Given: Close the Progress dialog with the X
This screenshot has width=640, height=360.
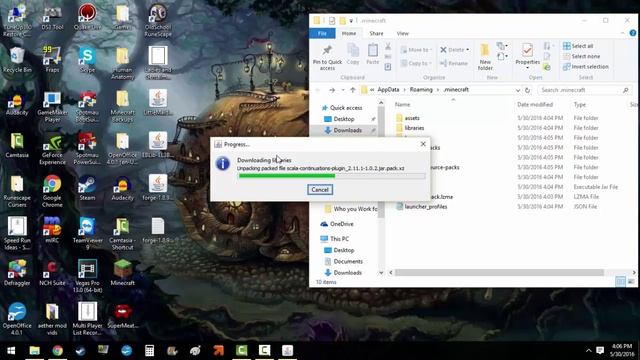Looking at the screenshot, I should point(423,144).
